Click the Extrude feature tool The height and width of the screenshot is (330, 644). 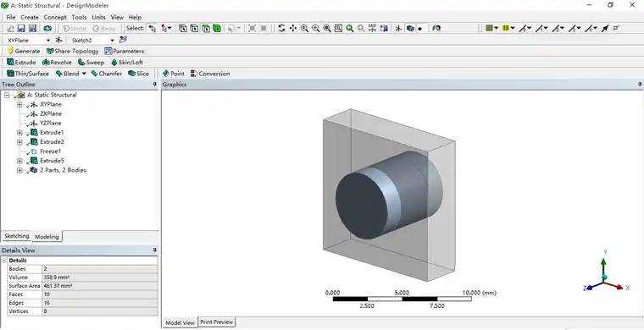pos(22,63)
